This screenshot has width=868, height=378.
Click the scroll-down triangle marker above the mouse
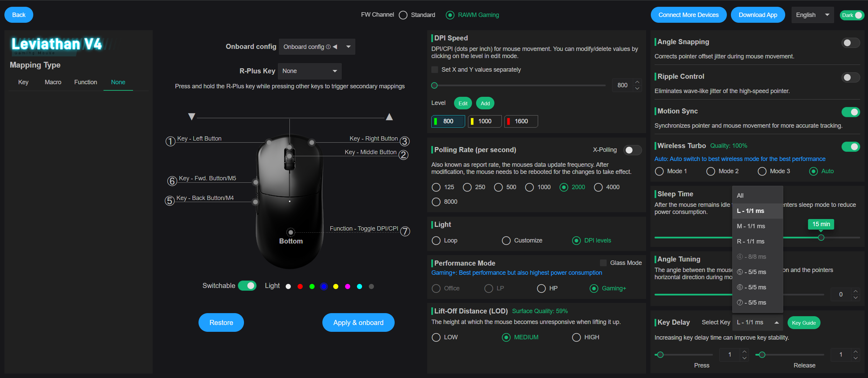(x=192, y=116)
